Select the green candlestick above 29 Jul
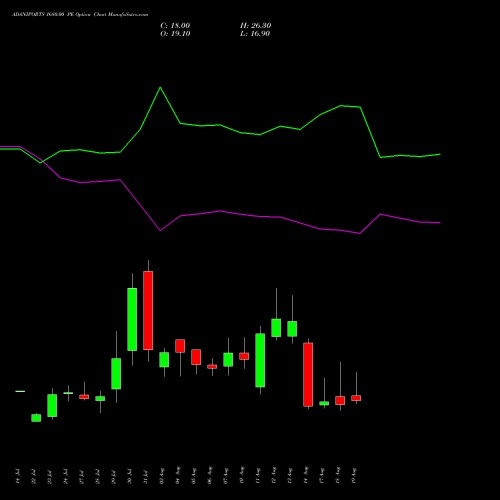The image size is (500, 500). click(x=116, y=373)
